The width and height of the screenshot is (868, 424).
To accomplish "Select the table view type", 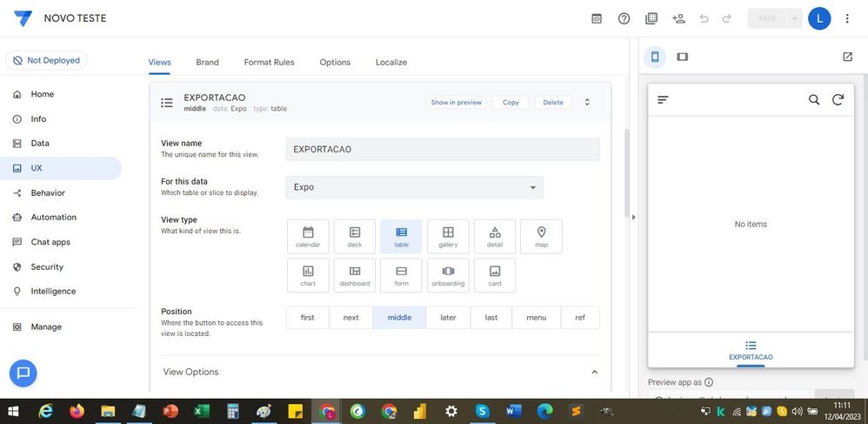I will pyautogui.click(x=401, y=237).
